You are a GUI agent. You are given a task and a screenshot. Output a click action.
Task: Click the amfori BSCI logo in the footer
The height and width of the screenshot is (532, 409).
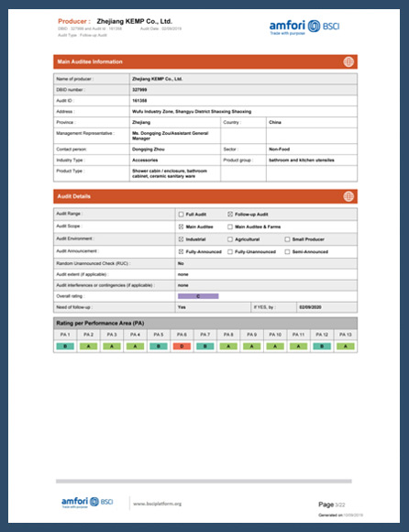coord(87,503)
